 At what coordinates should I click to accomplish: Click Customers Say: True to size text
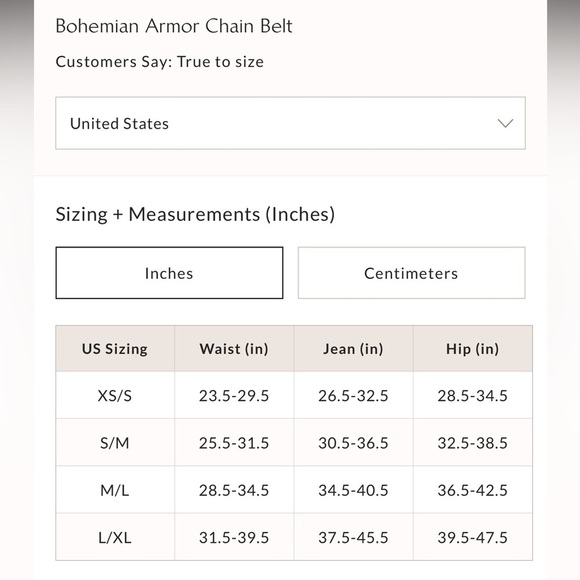click(160, 62)
